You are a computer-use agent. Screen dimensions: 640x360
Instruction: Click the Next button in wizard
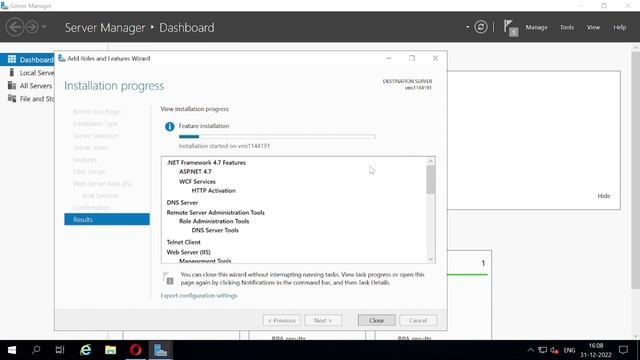pos(323,320)
